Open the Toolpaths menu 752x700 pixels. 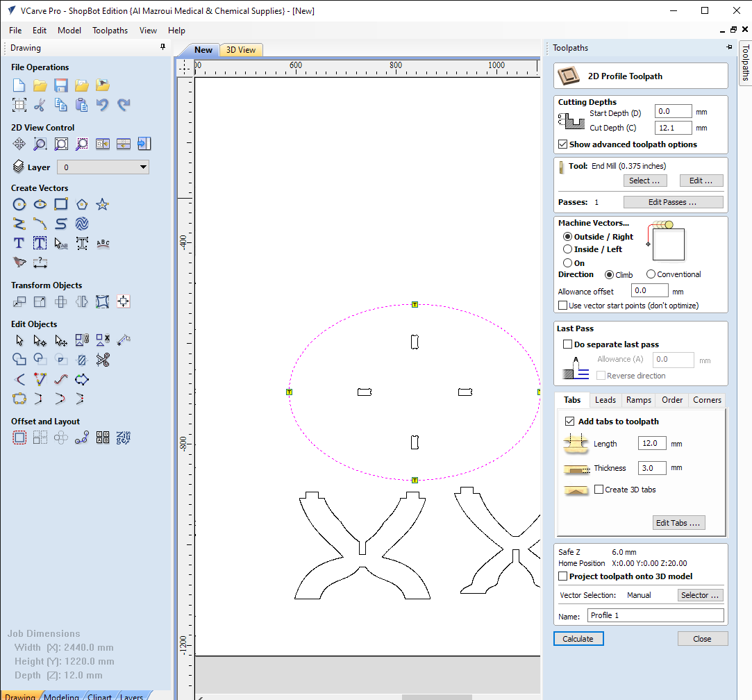click(110, 31)
